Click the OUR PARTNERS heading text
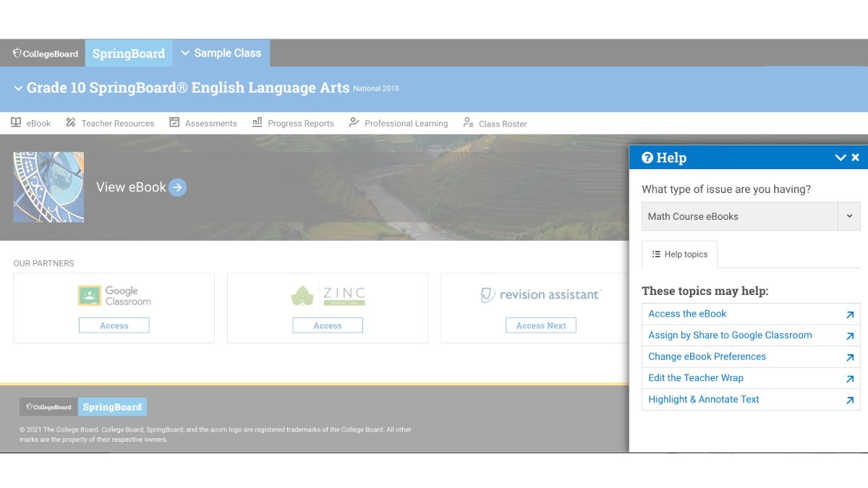This screenshot has height=488, width=868. [x=44, y=263]
